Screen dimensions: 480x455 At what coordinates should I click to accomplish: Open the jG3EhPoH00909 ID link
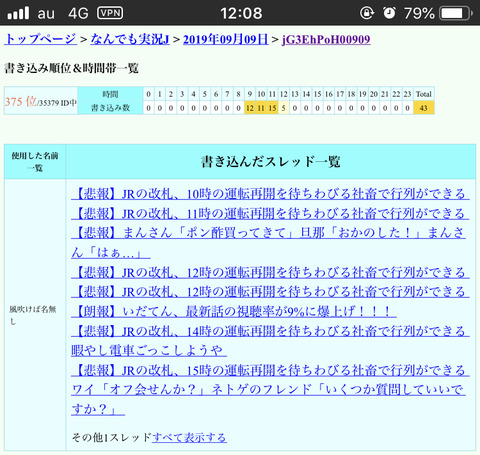(326, 39)
